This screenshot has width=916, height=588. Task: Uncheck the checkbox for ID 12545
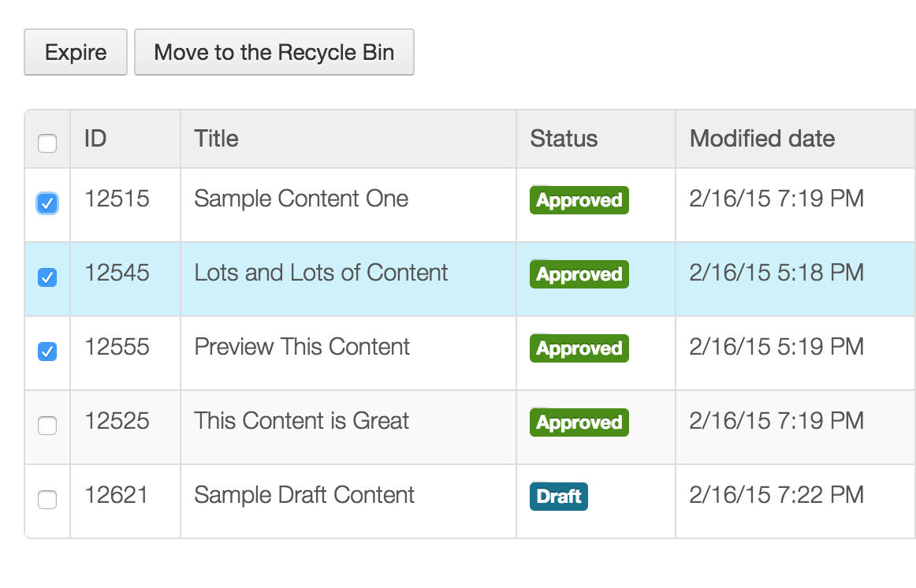tap(47, 277)
